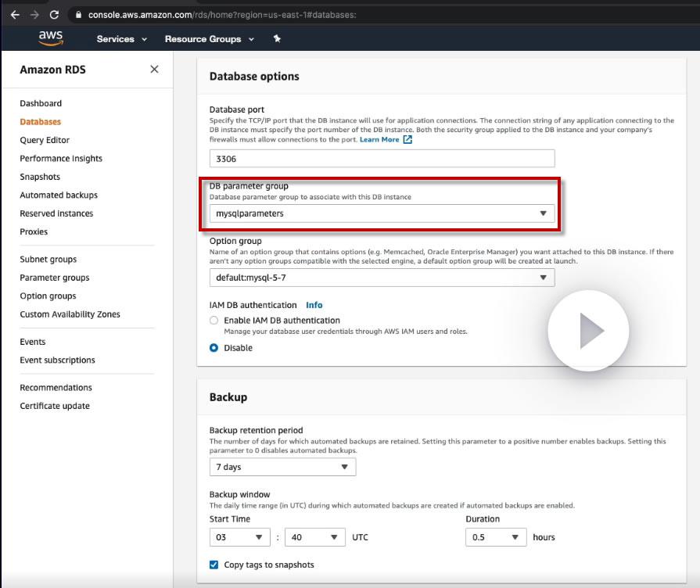The width and height of the screenshot is (700, 588).
Task: Open the DB parameter group dropdown
Action: coord(382,213)
